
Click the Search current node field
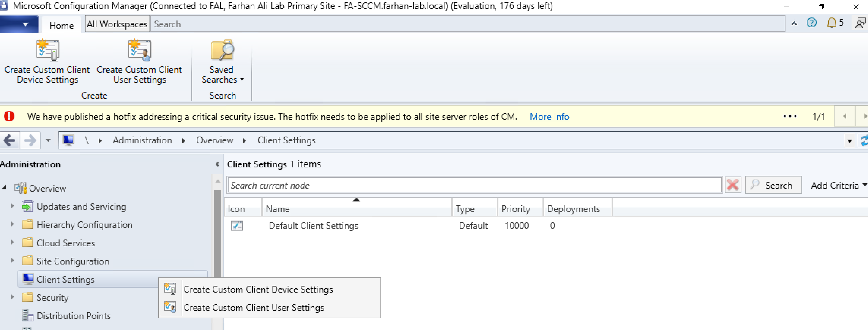(x=474, y=185)
